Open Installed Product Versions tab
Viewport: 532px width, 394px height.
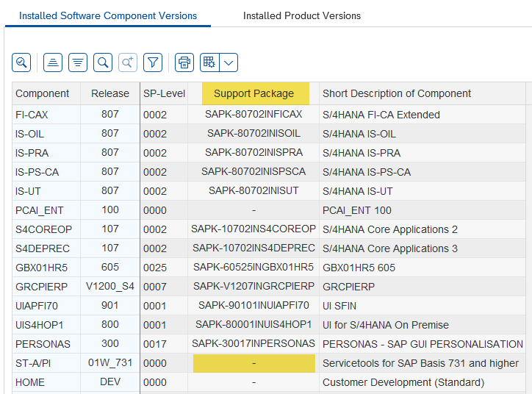tap(302, 15)
